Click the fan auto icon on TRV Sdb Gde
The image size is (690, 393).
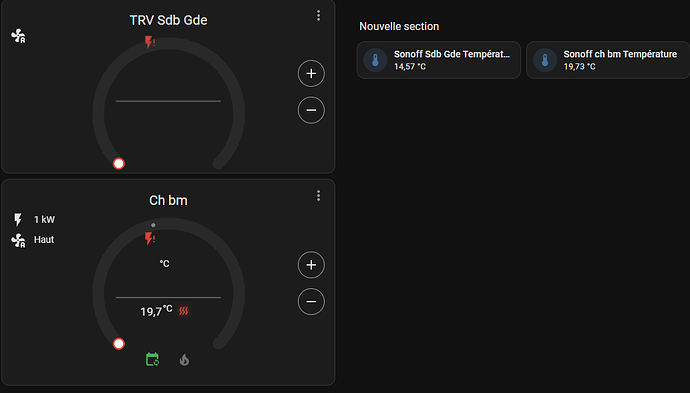coord(18,36)
